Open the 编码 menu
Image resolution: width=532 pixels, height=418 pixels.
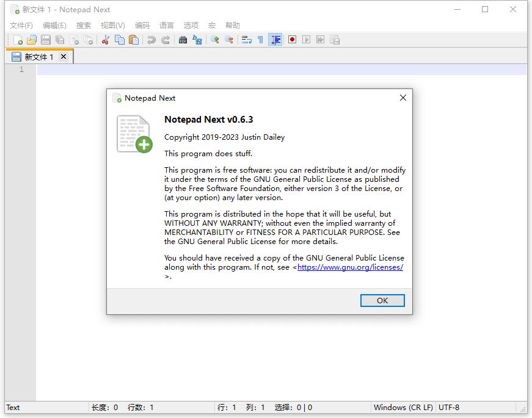tap(142, 26)
